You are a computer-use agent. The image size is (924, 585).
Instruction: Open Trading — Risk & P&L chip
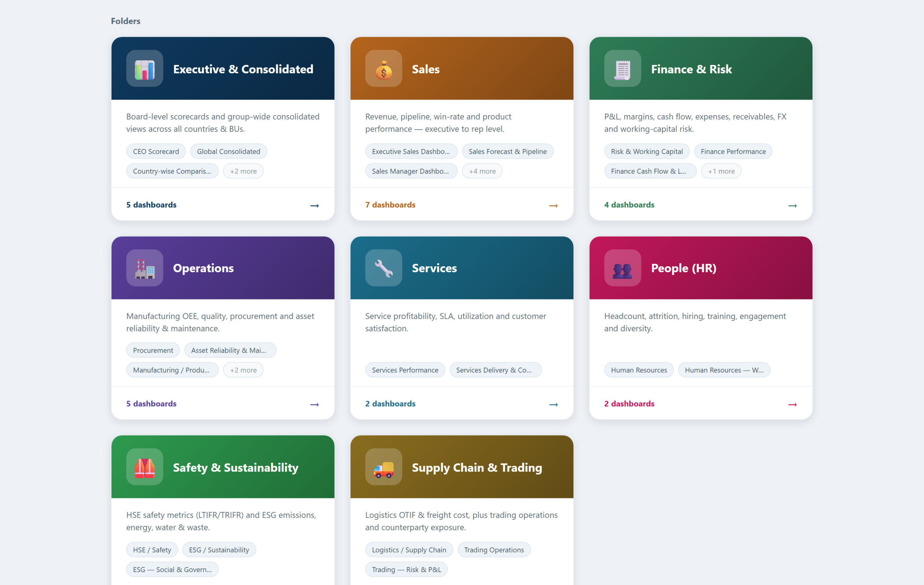pyautogui.click(x=406, y=569)
